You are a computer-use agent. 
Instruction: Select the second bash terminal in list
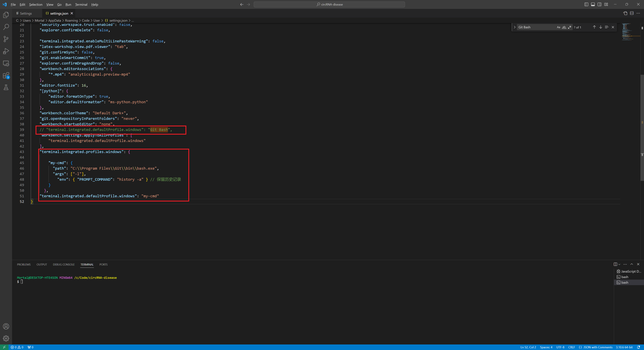click(624, 282)
